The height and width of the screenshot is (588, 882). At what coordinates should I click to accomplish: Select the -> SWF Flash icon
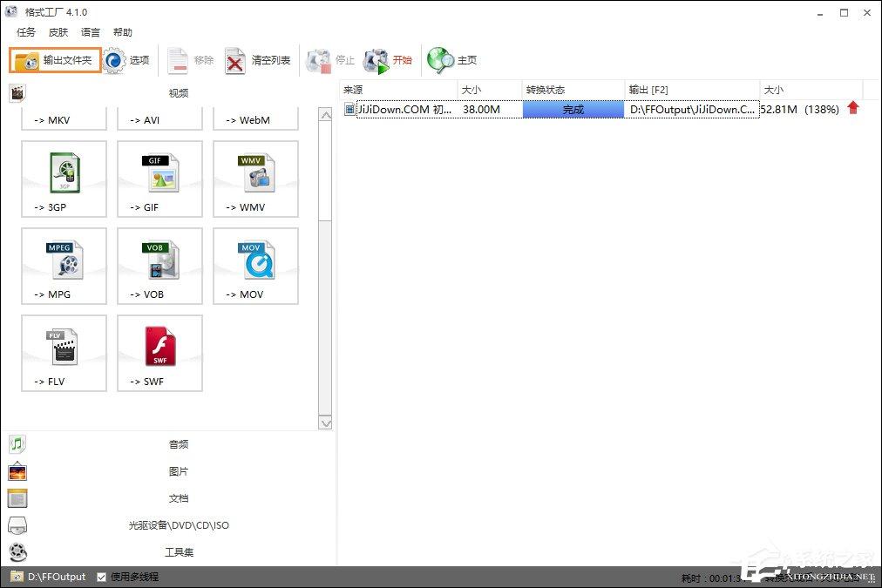pyautogui.click(x=159, y=353)
